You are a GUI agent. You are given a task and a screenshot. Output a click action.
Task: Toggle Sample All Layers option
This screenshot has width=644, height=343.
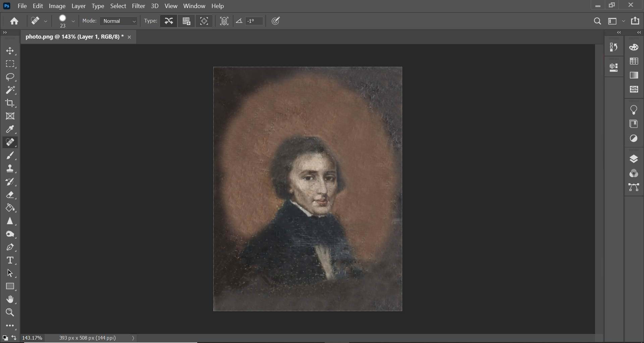pyautogui.click(x=224, y=21)
